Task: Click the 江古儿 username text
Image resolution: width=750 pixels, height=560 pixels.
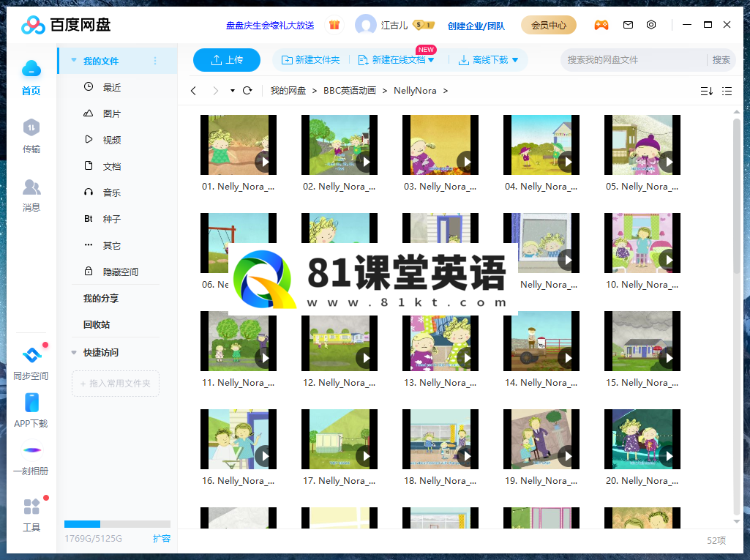Action: [394, 26]
